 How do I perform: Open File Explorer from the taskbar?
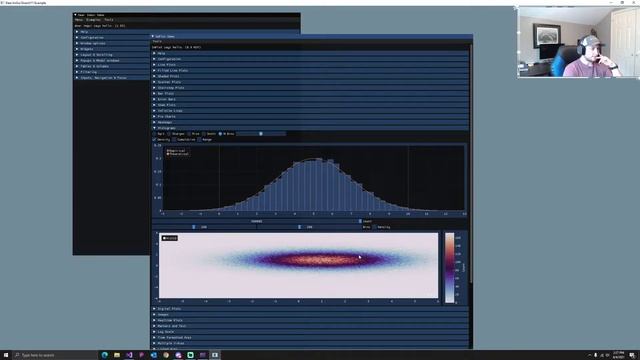point(117,355)
